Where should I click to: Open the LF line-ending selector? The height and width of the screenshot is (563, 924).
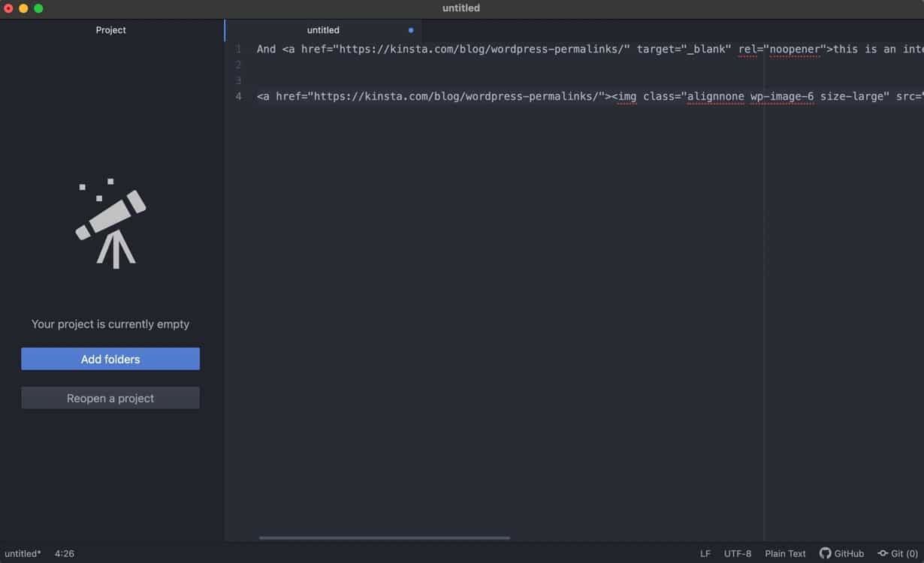pyautogui.click(x=705, y=553)
